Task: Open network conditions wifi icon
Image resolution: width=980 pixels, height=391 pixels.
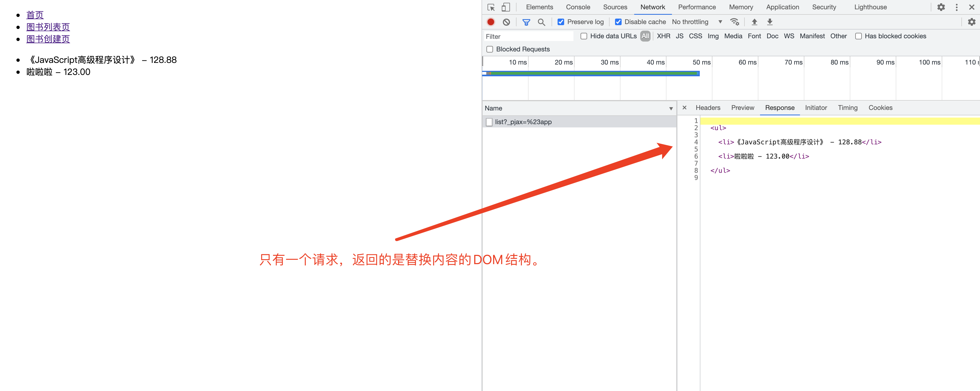Action: [x=735, y=22]
